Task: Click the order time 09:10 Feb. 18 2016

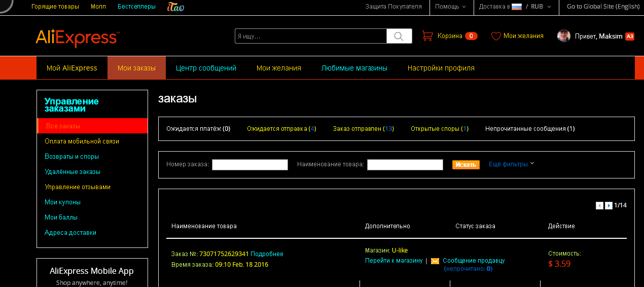Action: click(x=242, y=265)
